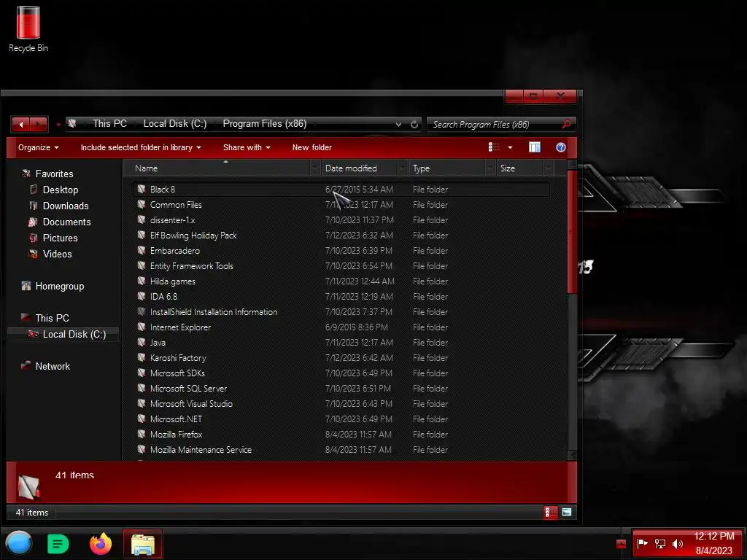
Task: Select the Common Files folder icon
Action: coord(141,204)
